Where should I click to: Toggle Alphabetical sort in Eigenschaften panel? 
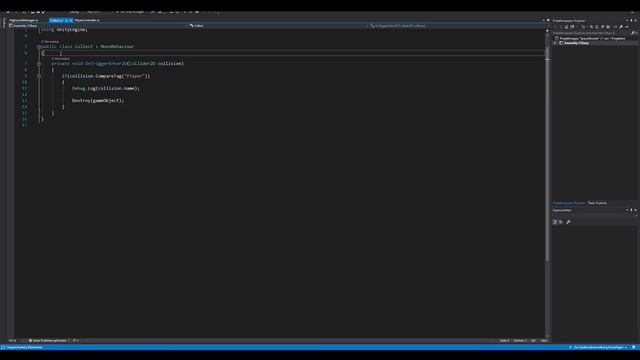click(561, 222)
